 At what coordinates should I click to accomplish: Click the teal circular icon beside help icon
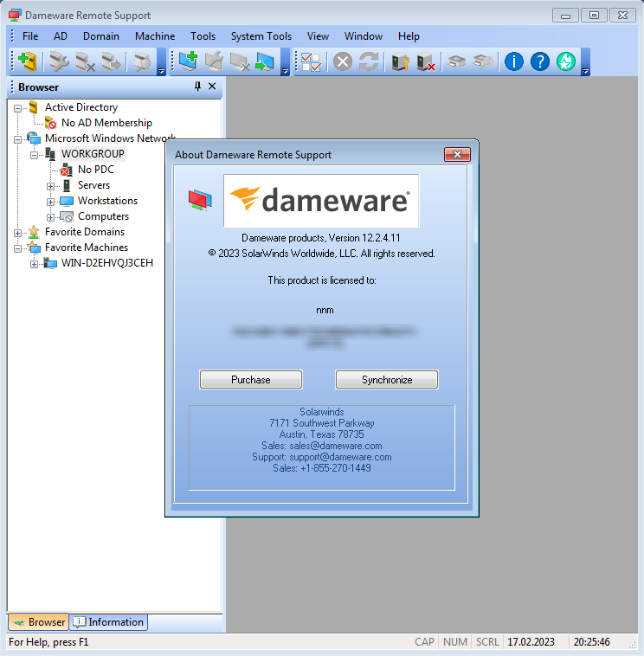(566, 61)
